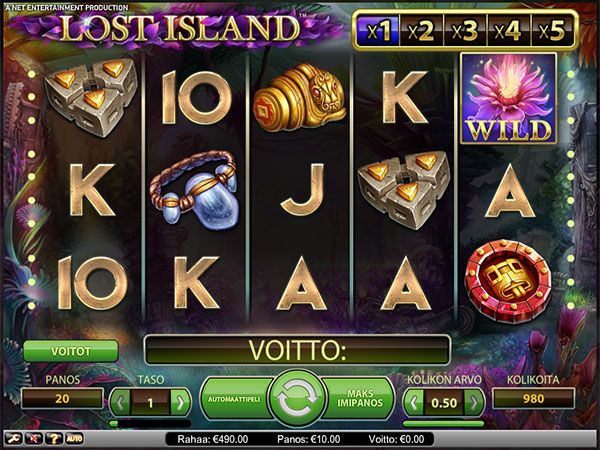Decrease Taso level with left arrow
Screen dimensions: 600x450
(x=121, y=403)
